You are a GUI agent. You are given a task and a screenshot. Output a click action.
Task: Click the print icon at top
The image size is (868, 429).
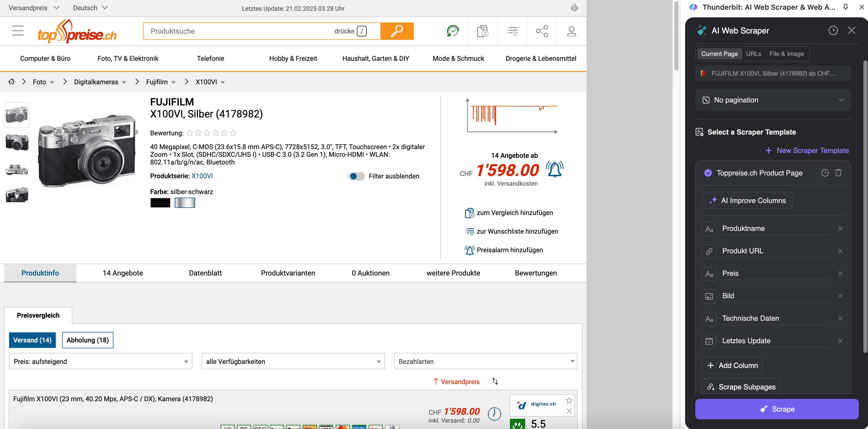click(574, 8)
